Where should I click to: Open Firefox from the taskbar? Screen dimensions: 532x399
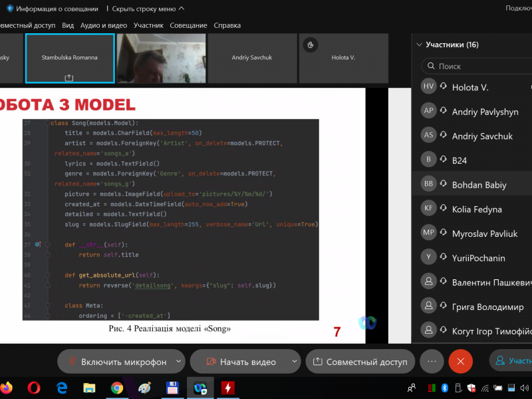7,387
